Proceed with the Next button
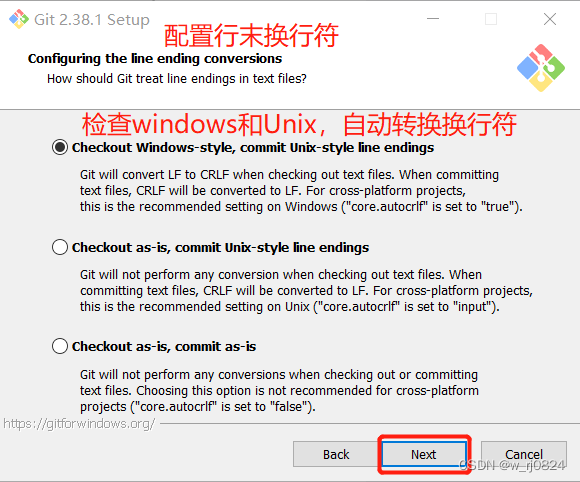The width and height of the screenshot is (580, 482). (424, 454)
